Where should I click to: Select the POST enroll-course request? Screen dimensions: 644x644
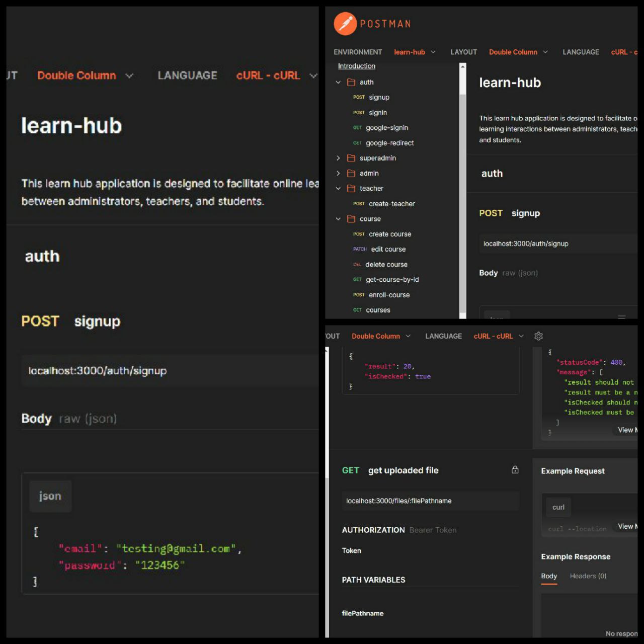[x=381, y=295]
